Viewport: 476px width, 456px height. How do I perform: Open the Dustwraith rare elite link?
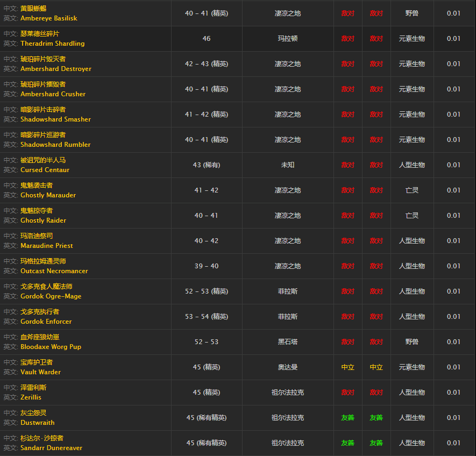tap(37, 423)
